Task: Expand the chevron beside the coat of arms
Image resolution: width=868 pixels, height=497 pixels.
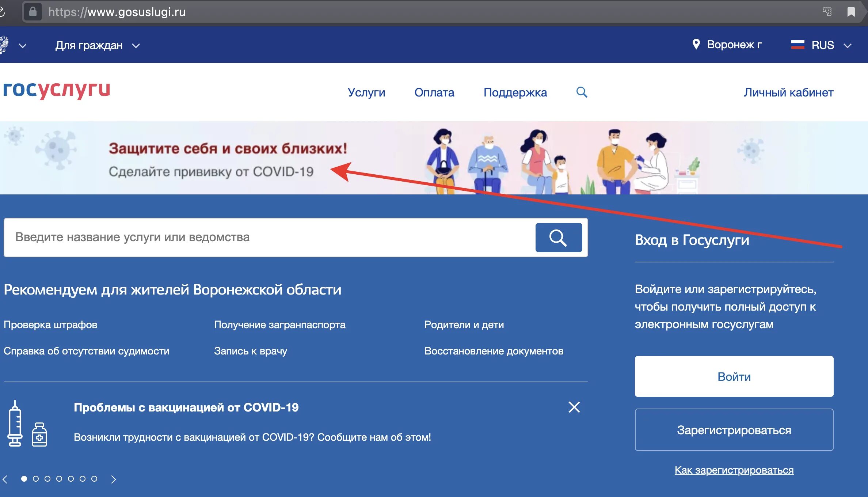Action: click(x=23, y=46)
